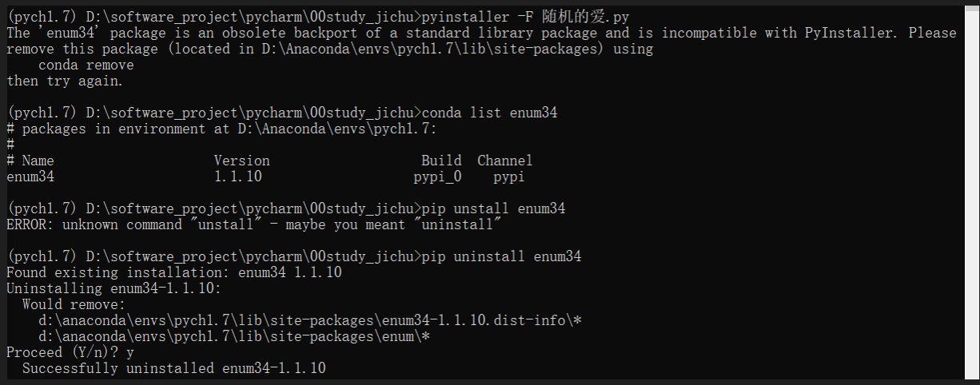Click the site-packages\enum\* path line

[234, 336]
